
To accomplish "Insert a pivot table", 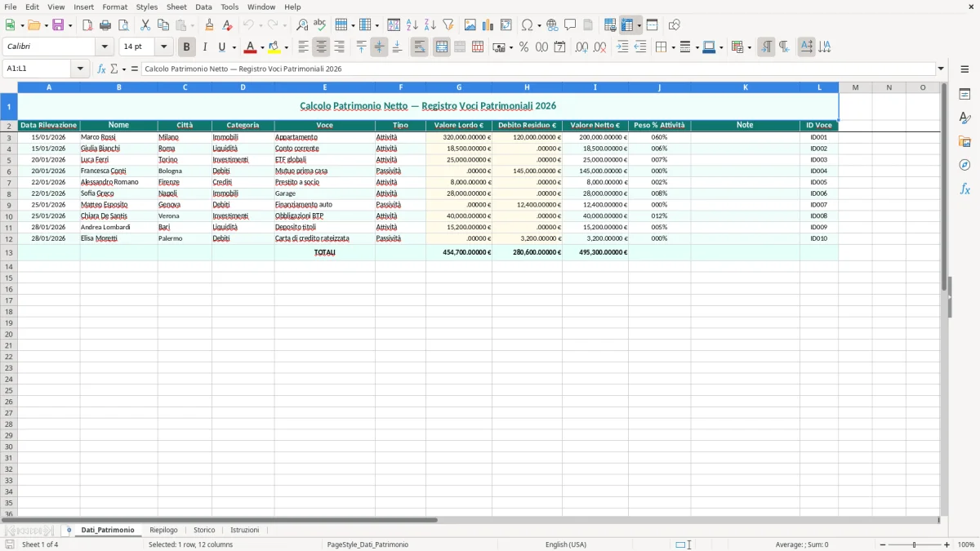I will click(506, 25).
